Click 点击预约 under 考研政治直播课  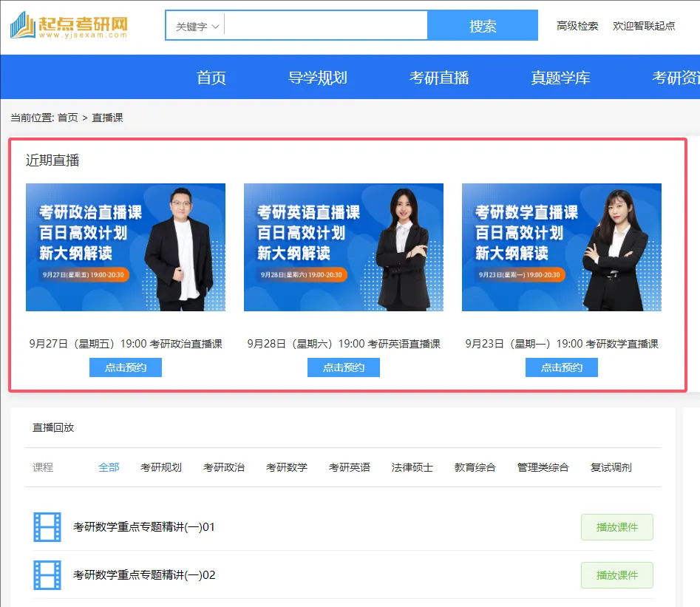126,367
